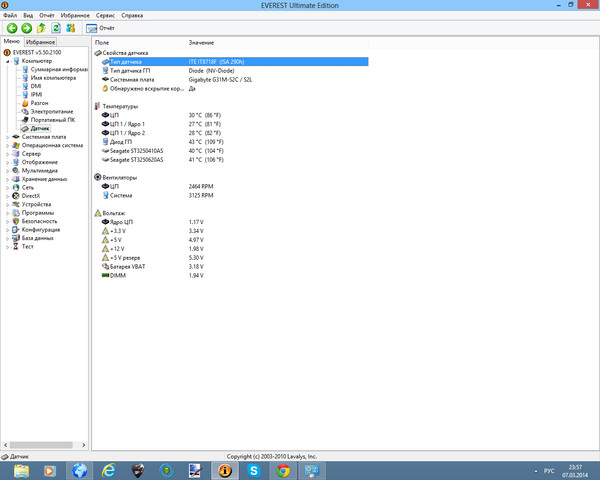The image size is (600, 480).
Task: Expand the Хранение данных tree node
Action: point(7,179)
